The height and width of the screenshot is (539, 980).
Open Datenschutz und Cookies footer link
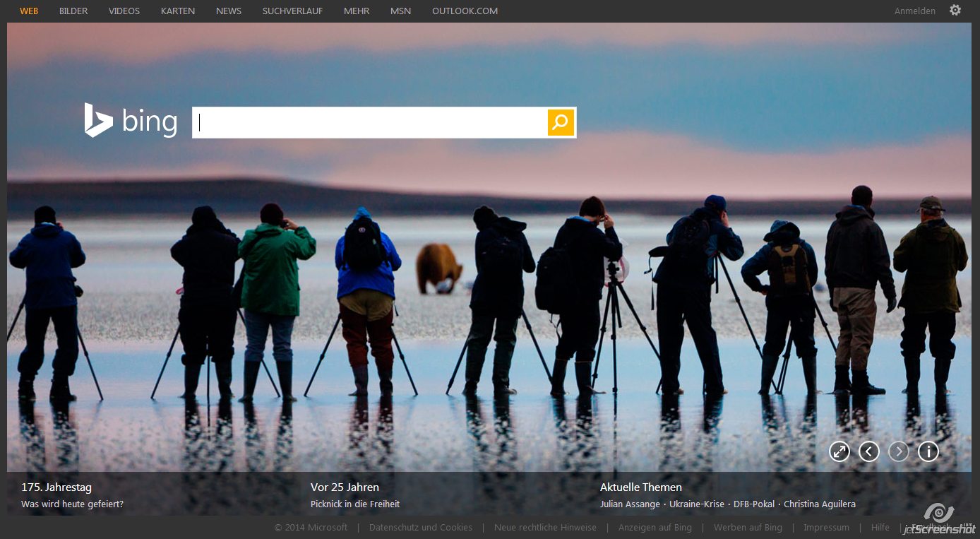[421, 528]
